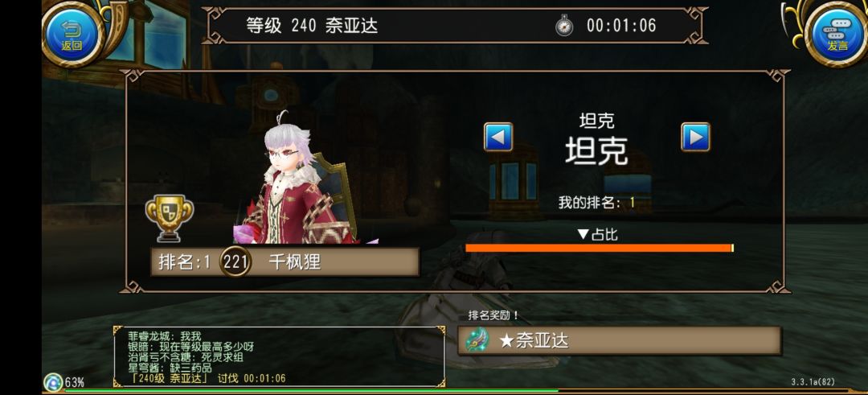Expand the ▼占比 ratio section
The height and width of the screenshot is (395, 868).
(597, 235)
